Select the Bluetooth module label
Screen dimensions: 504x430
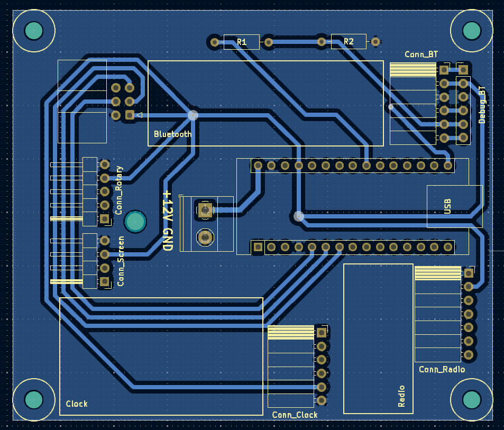(172, 134)
